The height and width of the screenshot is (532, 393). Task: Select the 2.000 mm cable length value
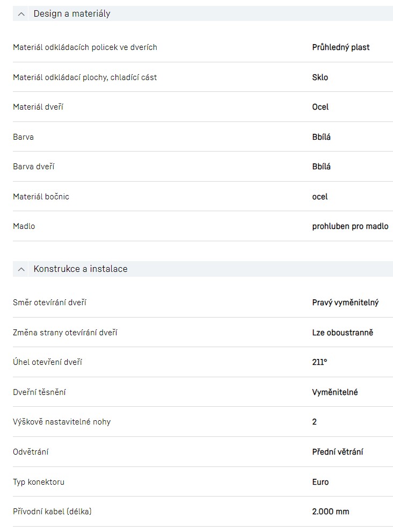click(x=330, y=512)
